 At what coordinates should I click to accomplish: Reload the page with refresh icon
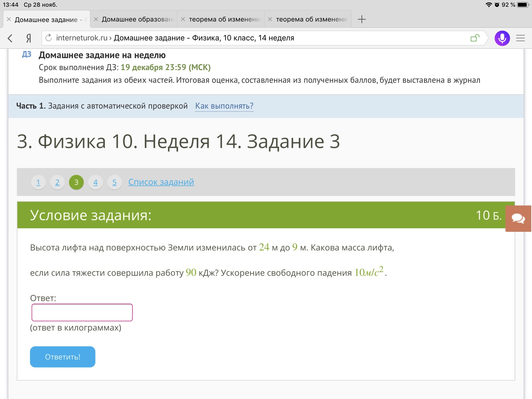(x=49, y=38)
